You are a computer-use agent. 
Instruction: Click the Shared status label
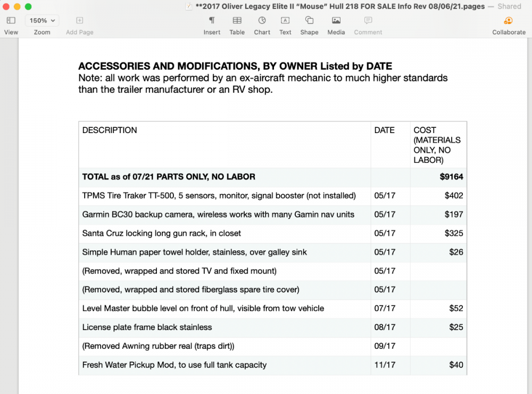click(509, 6)
